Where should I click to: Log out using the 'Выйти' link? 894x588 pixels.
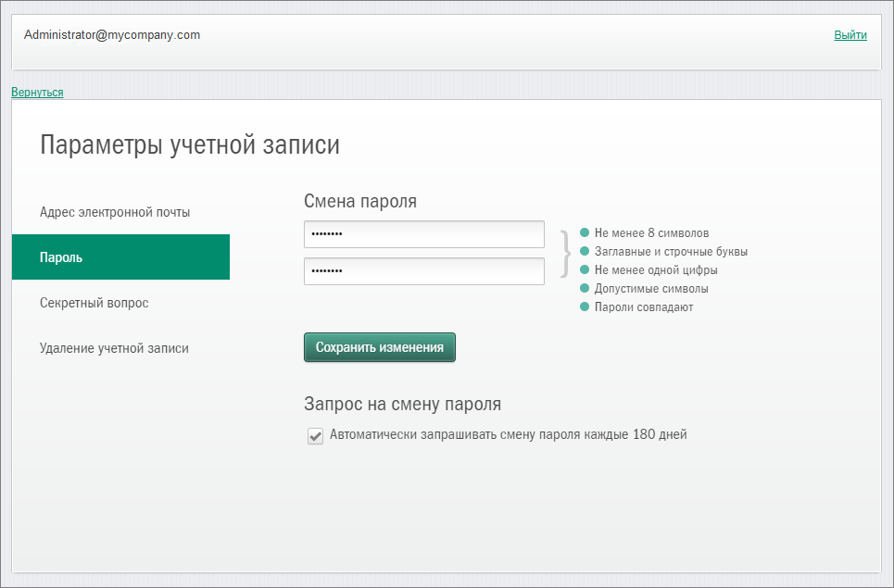click(850, 35)
